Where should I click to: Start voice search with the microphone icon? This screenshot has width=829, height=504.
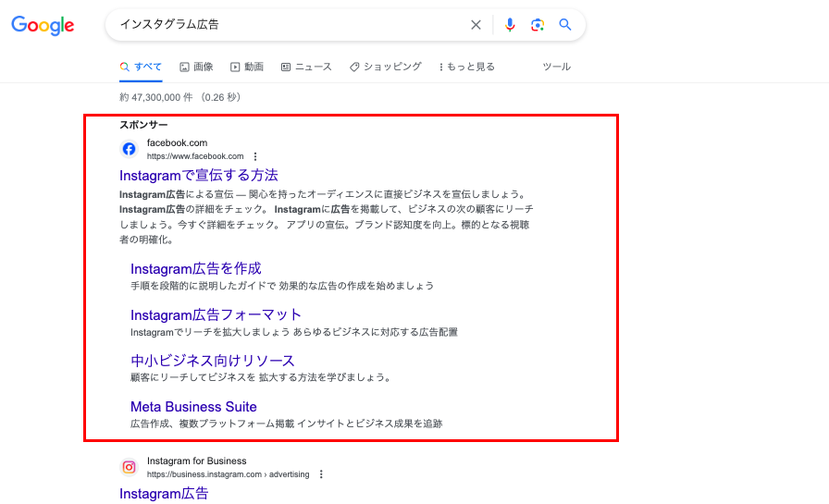click(x=510, y=25)
